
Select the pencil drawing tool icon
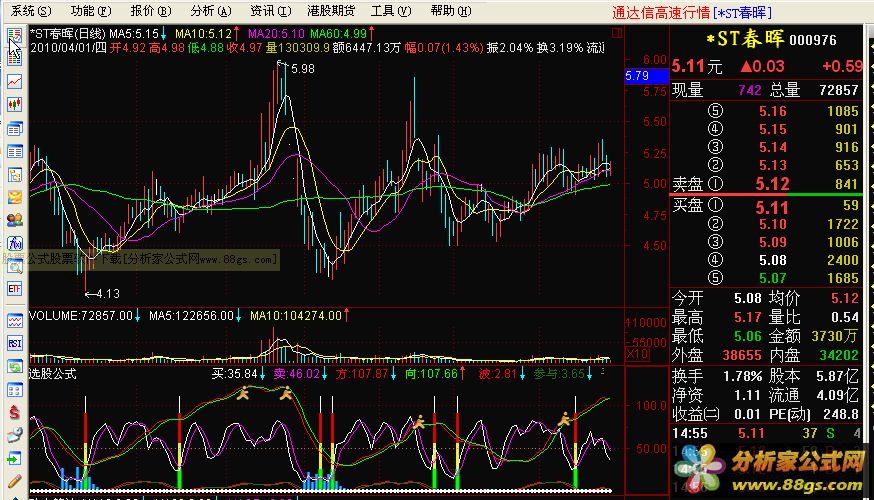point(14,481)
